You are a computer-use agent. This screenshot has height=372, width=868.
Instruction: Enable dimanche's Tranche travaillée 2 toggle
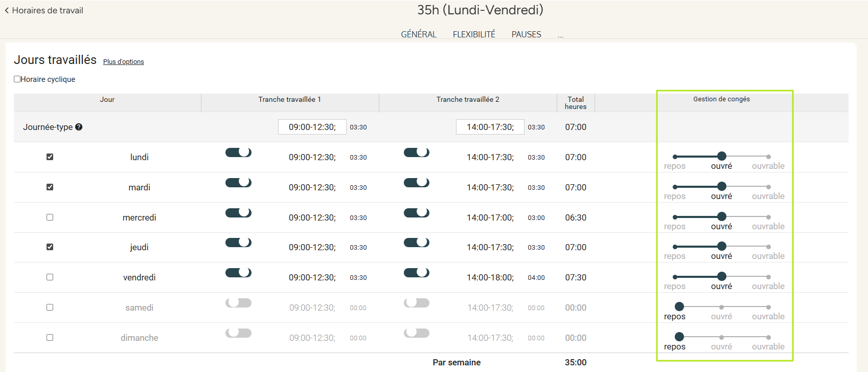(x=416, y=333)
